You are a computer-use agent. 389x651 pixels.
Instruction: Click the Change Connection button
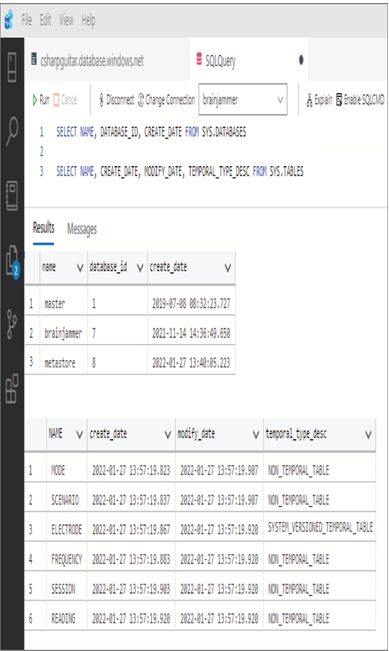pos(166,100)
